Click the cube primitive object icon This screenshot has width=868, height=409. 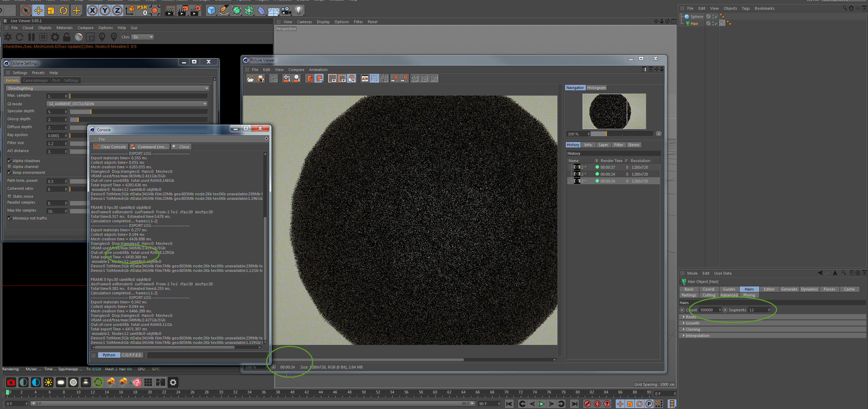click(211, 11)
